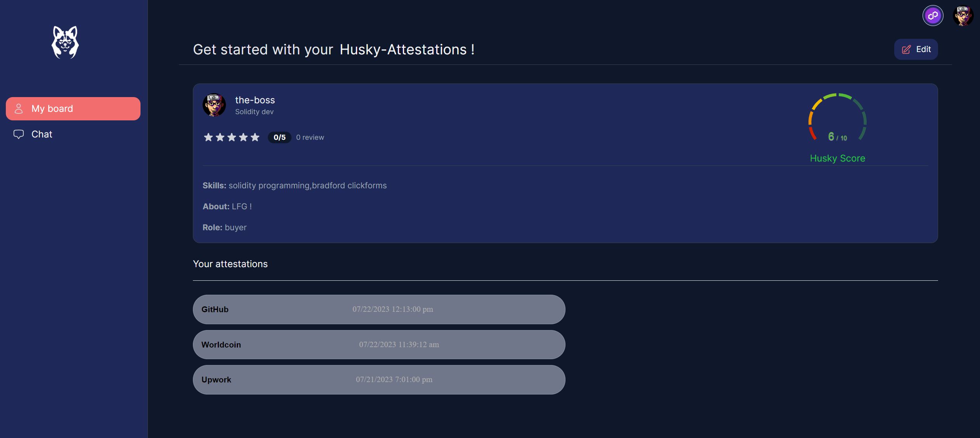
Task: Click the My board sidebar icon
Action: click(x=18, y=108)
